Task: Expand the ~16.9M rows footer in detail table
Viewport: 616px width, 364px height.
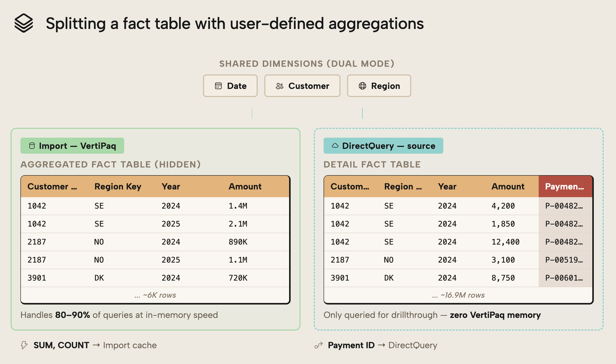Action: (458, 295)
